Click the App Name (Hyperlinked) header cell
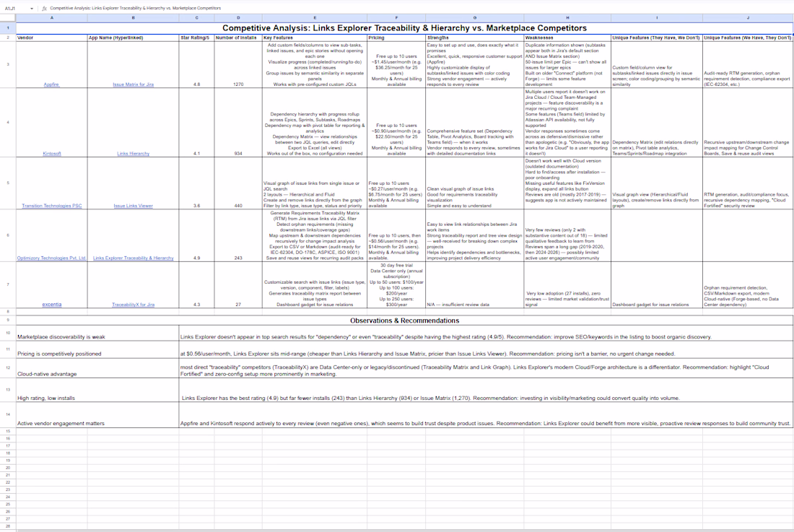Viewport: 794px width, 532px height. pyautogui.click(x=134, y=38)
